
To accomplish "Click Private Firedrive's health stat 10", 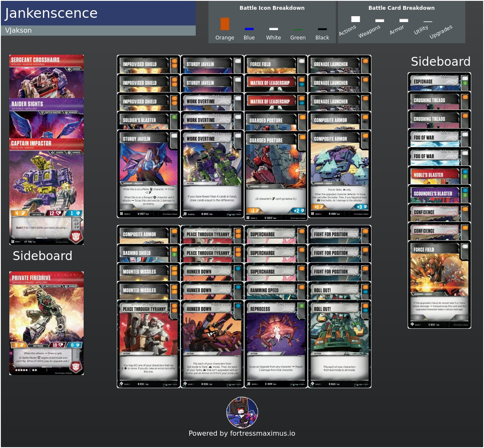I will (x=57, y=345).
